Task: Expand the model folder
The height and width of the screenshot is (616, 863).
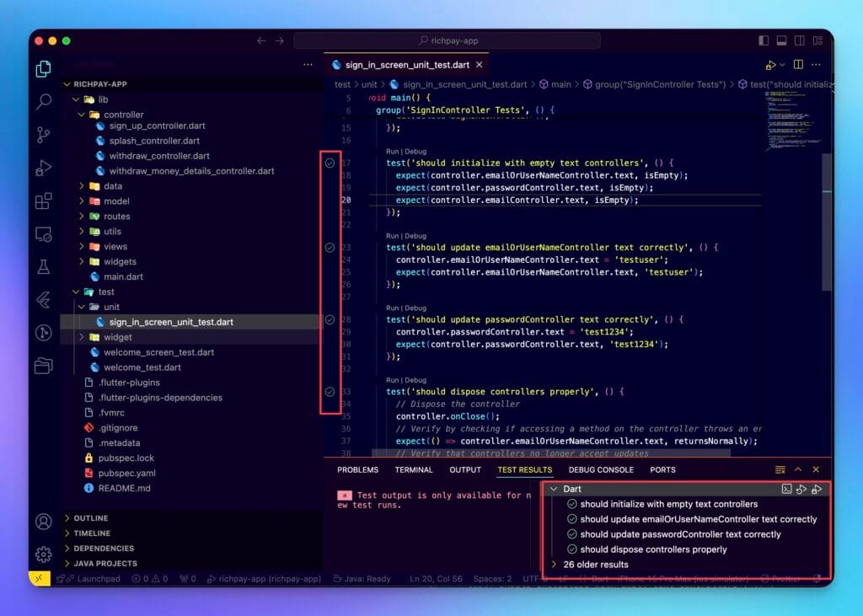Action: click(82, 201)
